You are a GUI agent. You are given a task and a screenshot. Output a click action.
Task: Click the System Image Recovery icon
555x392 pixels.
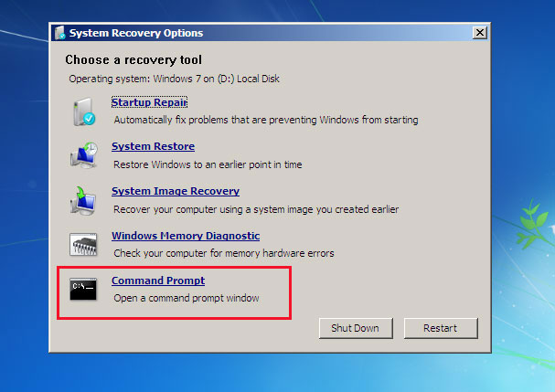[83, 201]
